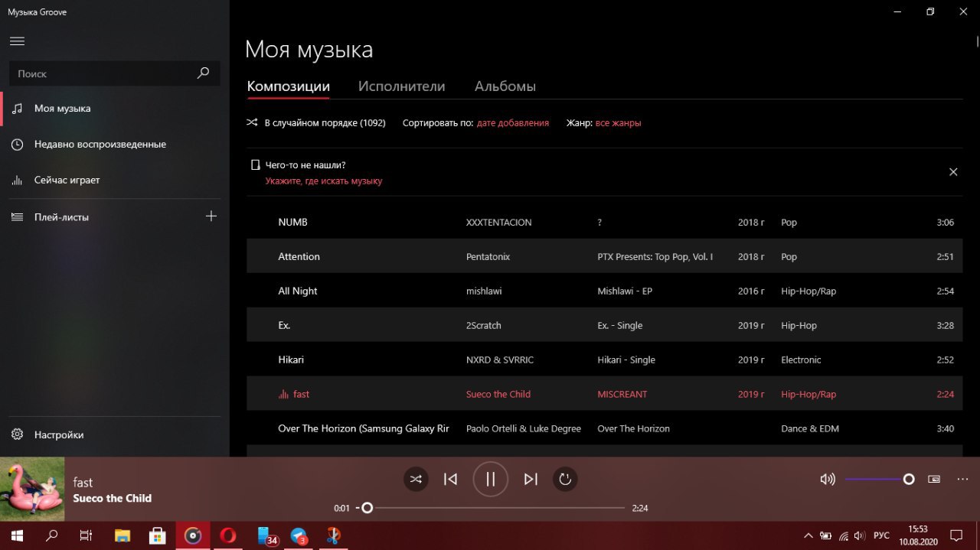
Task: Open more options ellipsis in player
Action: tap(962, 480)
